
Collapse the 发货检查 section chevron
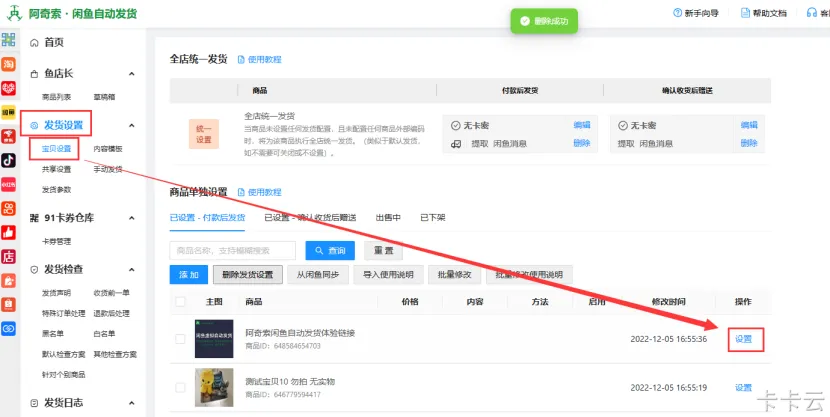click(x=132, y=269)
